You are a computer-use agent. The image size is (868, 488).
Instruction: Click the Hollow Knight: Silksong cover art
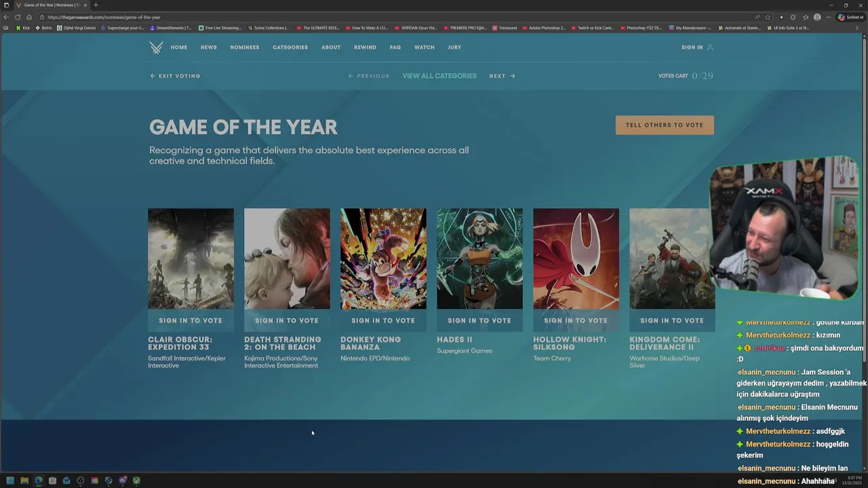pos(576,259)
